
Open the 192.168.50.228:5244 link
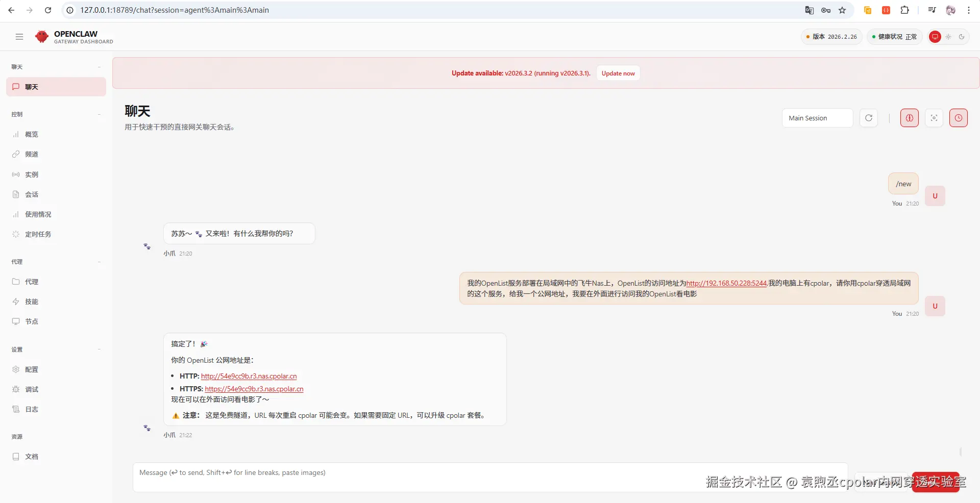(727, 283)
